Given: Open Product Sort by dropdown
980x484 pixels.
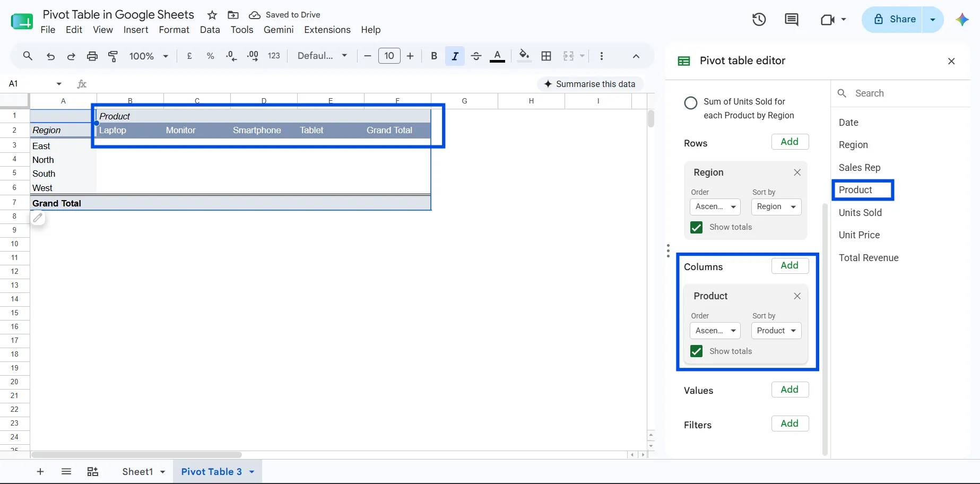Looking at the screenshot, I should pyautogui.click(x=776, y=331).
